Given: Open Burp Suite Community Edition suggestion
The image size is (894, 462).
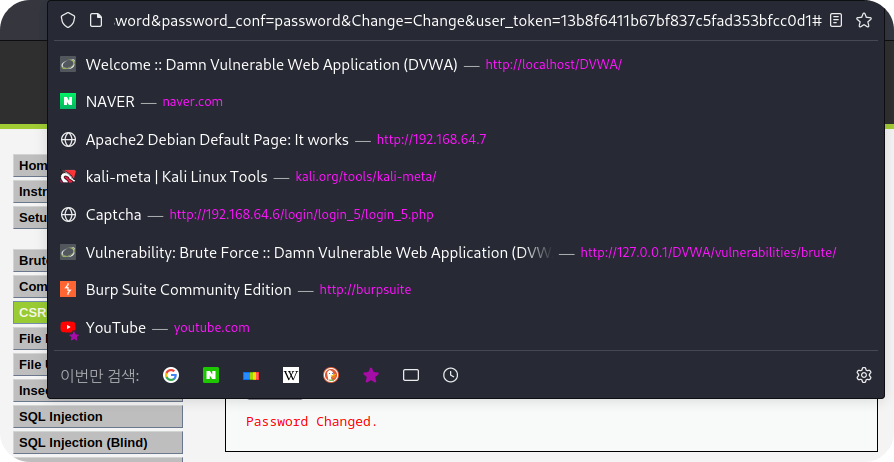Looking at the screenshot, I should click(x=466, y=290).
